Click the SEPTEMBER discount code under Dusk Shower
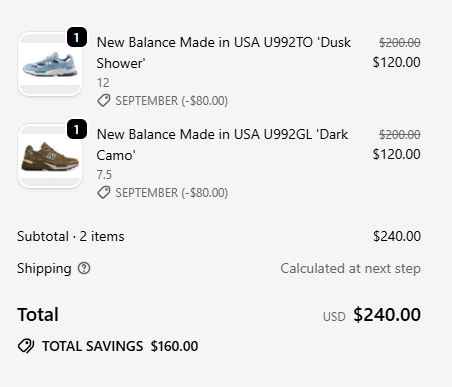The height and width of the screenshot is (387, 452). pyautogui.click(x=172, y=101)
